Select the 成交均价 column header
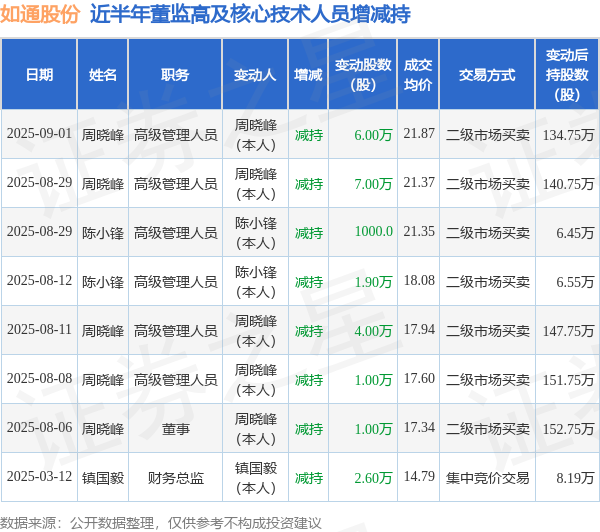 coord(418,75)
